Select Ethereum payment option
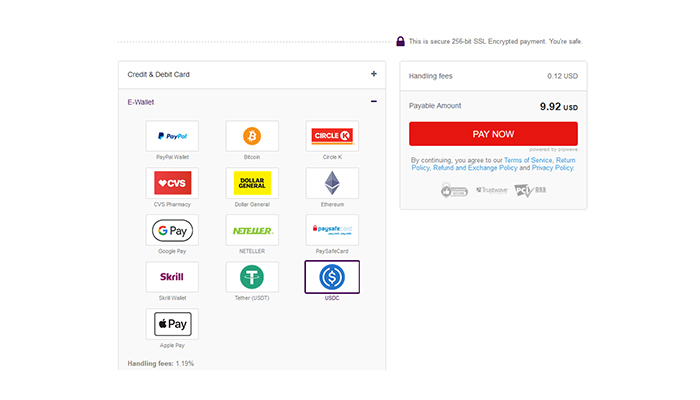Viewport: 700px width, 400px height. [332, 183]
